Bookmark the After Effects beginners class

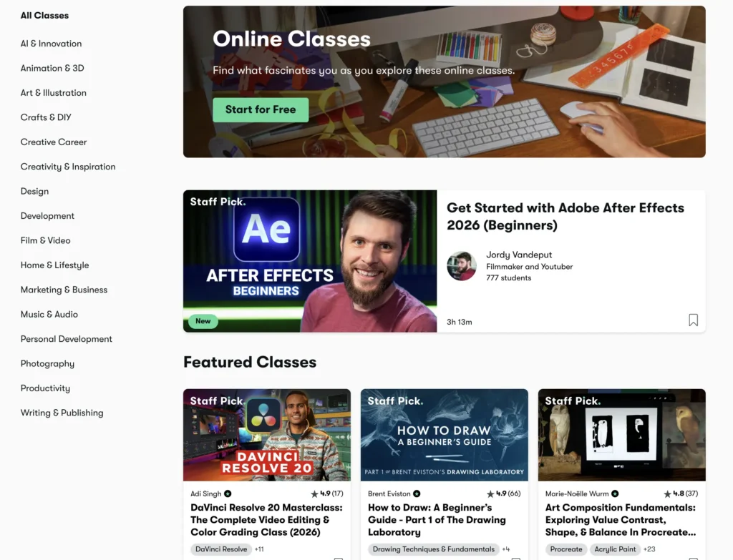693,320
